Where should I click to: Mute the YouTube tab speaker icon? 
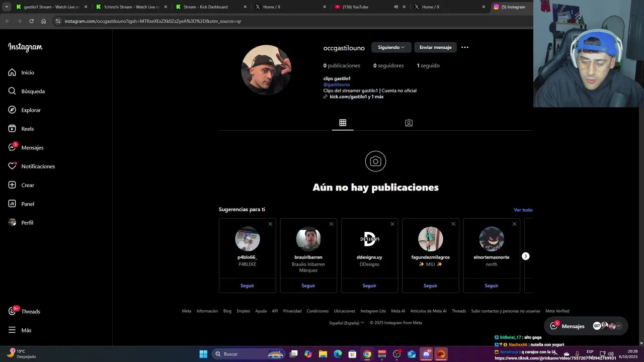(396, 7)
